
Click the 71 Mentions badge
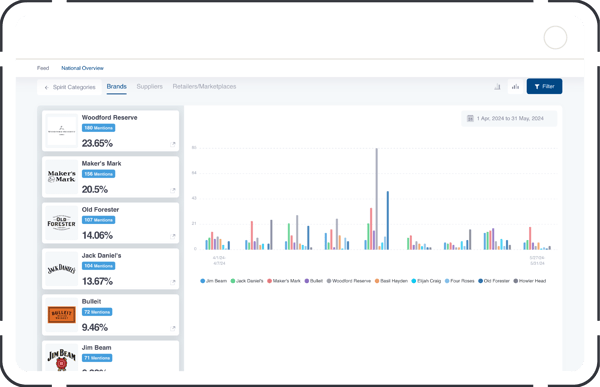tap(97, 358)
